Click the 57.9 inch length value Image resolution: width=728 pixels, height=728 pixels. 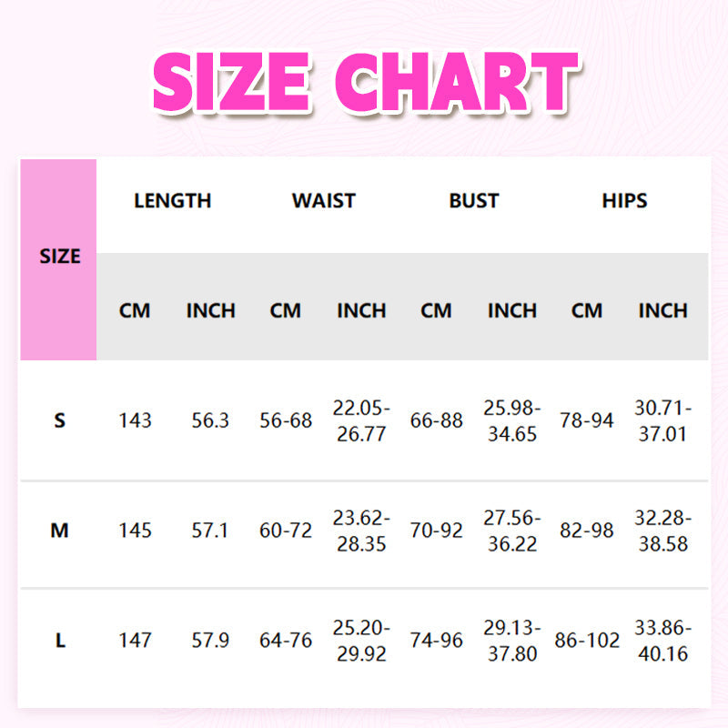[210, 641]
